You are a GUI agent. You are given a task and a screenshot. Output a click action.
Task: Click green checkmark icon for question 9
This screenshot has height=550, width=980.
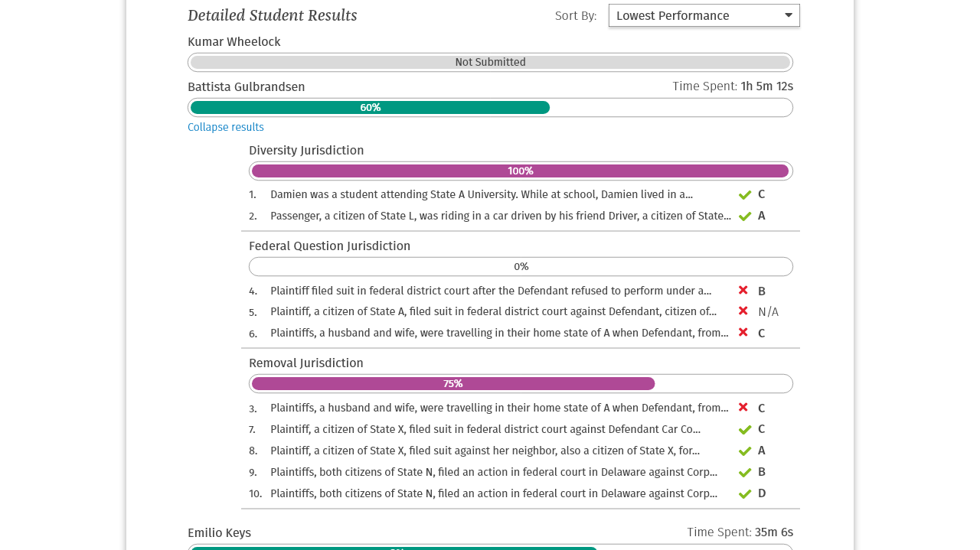point(744,473)
